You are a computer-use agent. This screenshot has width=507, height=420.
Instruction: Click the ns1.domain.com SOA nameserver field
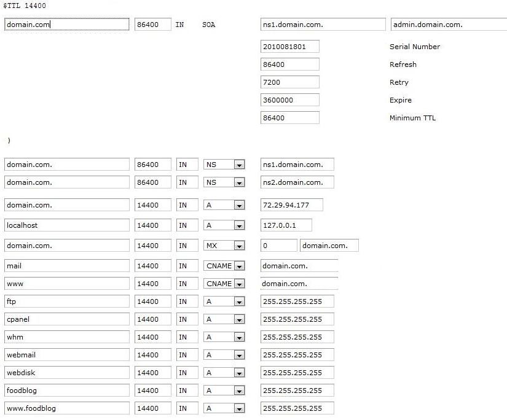pyautogui.click(x=323, y=25)
